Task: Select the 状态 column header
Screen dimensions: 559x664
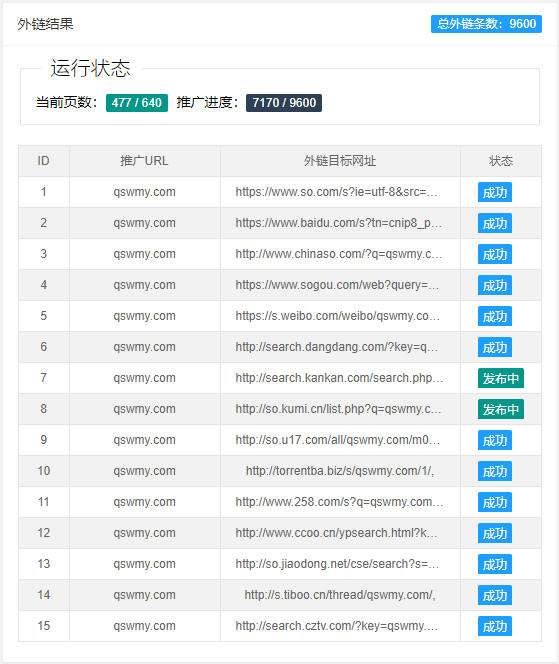Action: [x=501, y=161]
